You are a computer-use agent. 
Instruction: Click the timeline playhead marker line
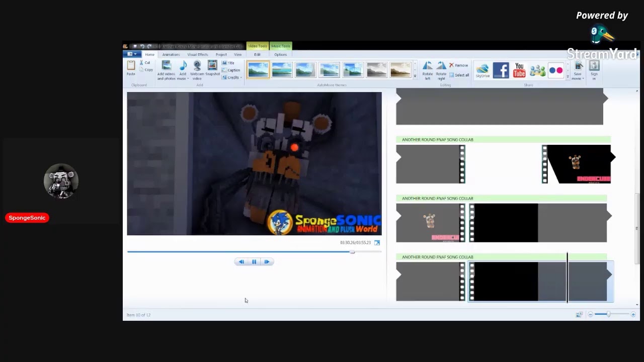pyautogui.click(x=568, y=278)
